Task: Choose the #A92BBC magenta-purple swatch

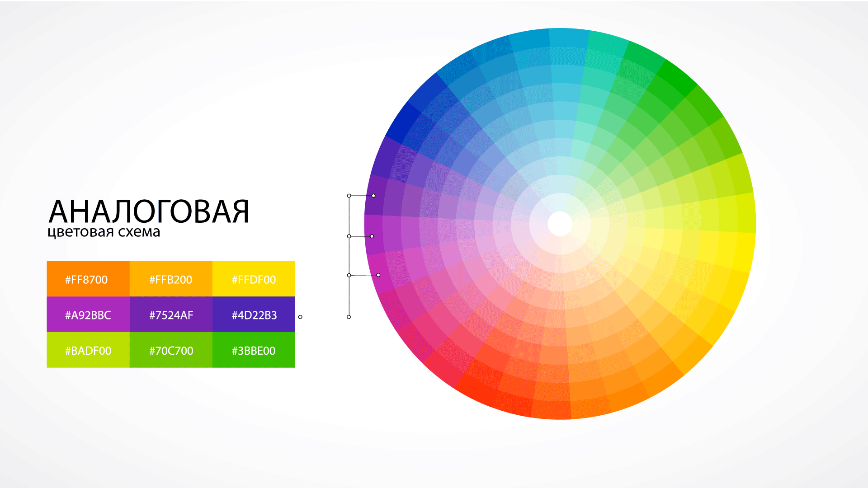Action: tap(88, 314)
